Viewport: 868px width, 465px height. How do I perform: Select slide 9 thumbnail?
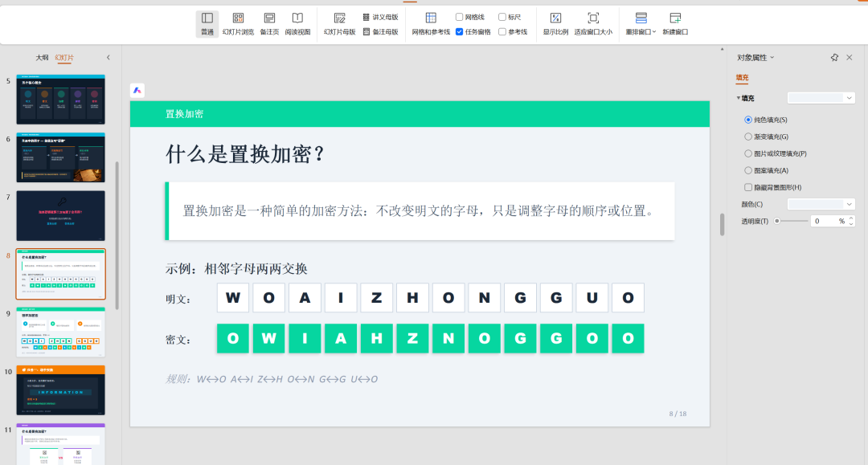coord(60,332)
